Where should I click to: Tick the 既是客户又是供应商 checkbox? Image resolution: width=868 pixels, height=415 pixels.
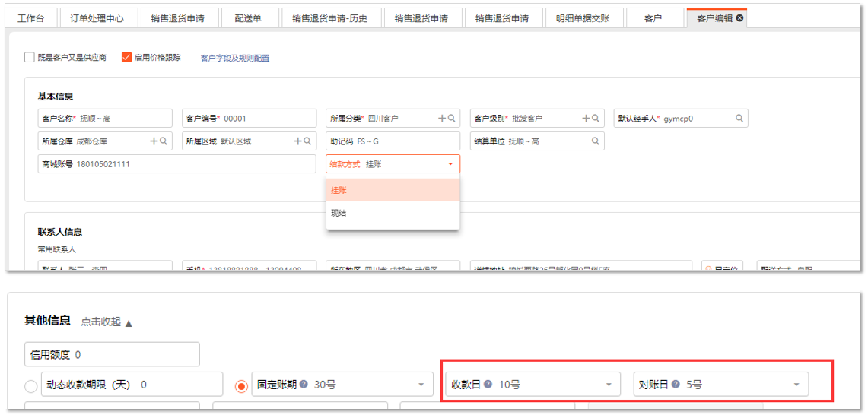pyautogui.click(x=30, y=57)
